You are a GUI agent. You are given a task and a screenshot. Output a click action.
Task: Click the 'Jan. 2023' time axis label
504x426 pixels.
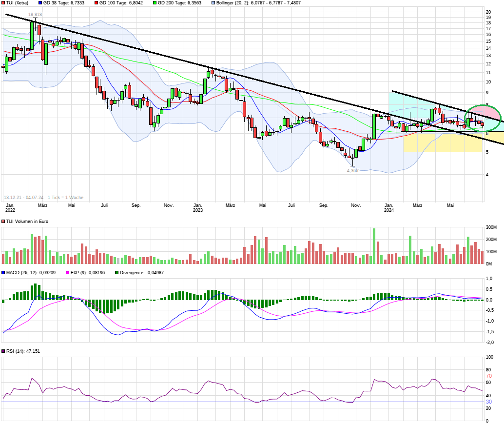198,208
